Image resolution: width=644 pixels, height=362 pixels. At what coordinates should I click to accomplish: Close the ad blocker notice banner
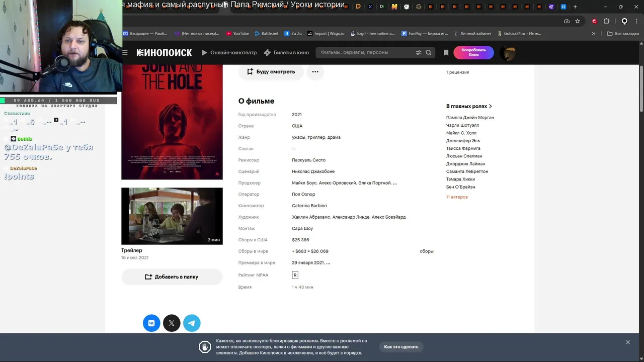tap(628, 342)
